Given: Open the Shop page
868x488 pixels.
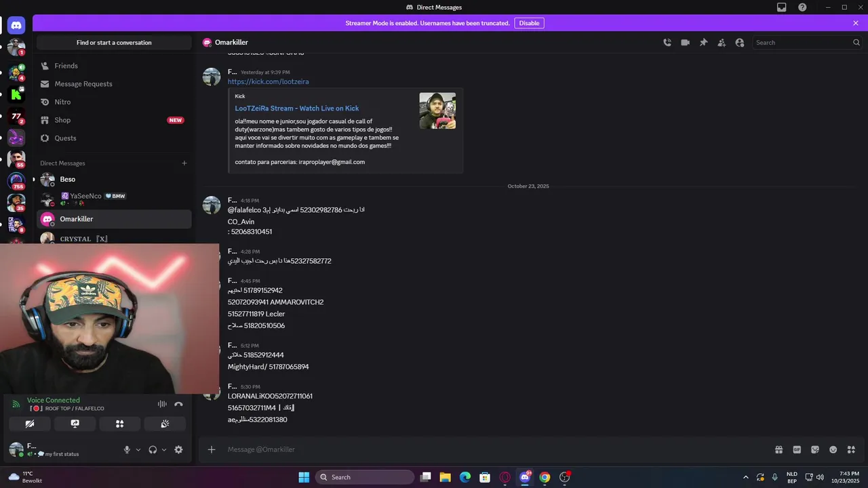Looking at the screenshot, I should click(x=114, y=120).
